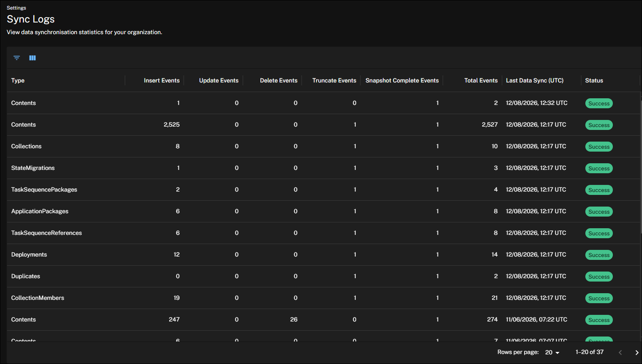The height and width of the screenshot is (364, 642).
Task: Click the 247 insert events value
Action: [x=174, y=319]
